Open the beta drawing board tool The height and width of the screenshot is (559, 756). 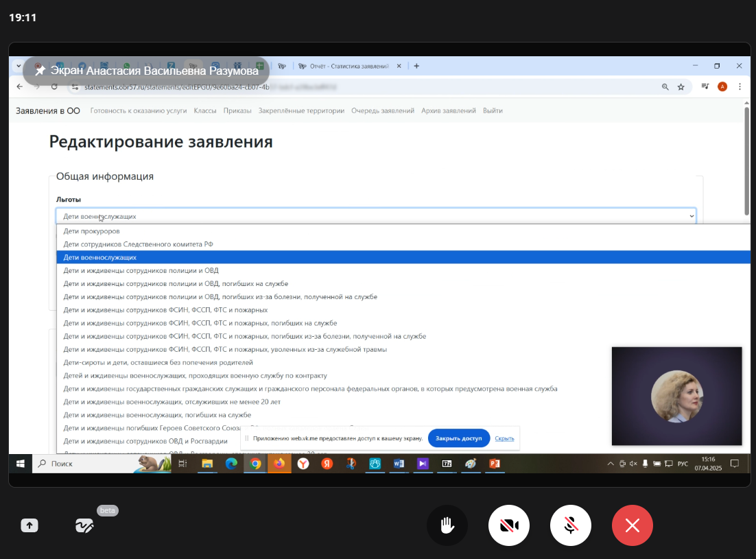(85, 526)
